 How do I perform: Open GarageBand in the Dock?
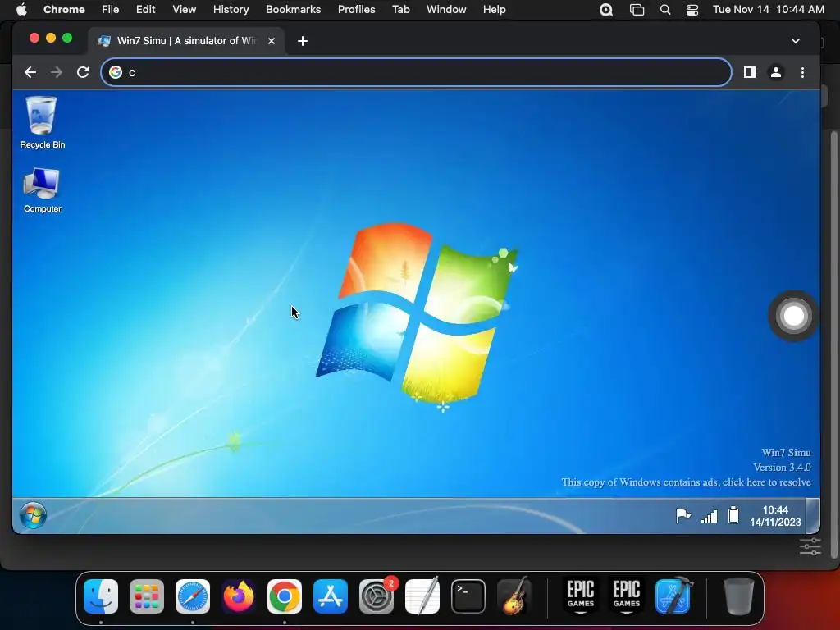515,596
